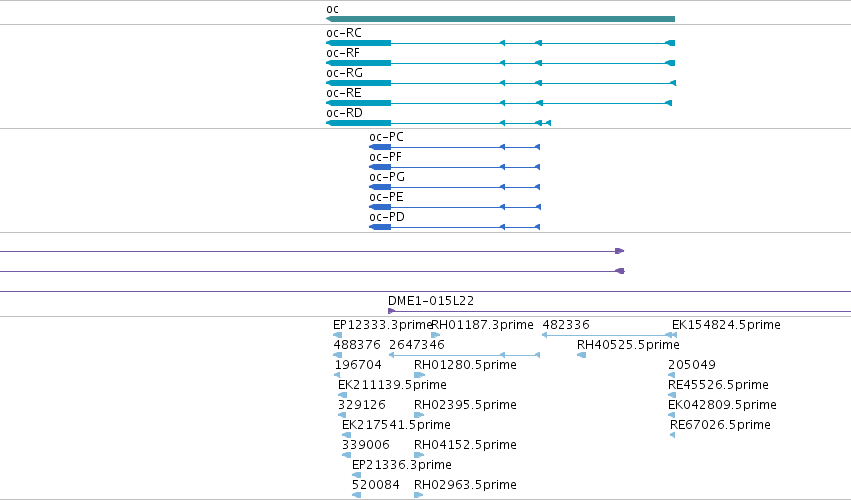Select the oc gene span bar
851x500 pixels.
click(500, 19)
